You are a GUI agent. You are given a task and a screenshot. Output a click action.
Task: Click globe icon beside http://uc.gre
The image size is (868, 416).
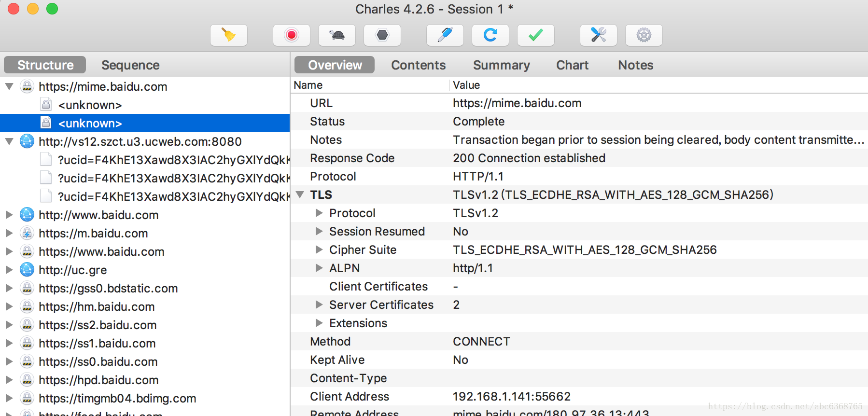[27, 270]
